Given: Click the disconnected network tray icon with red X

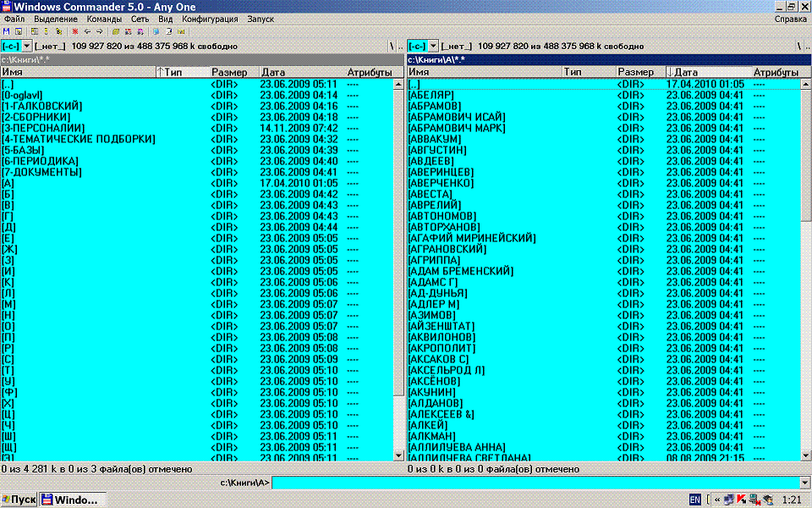Looking at the screenshot, I should 754,500.
